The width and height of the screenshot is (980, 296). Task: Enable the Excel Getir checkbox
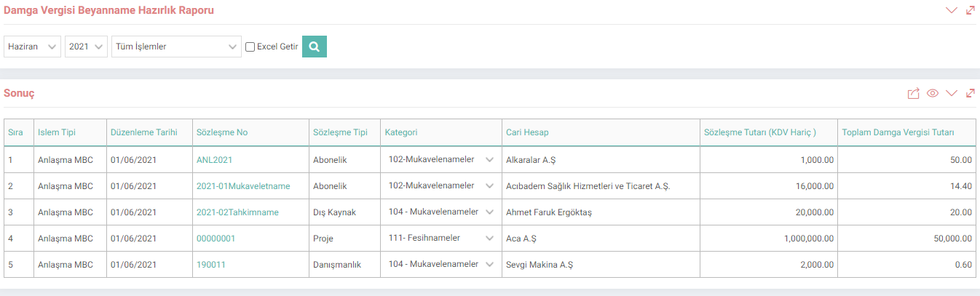250,47
